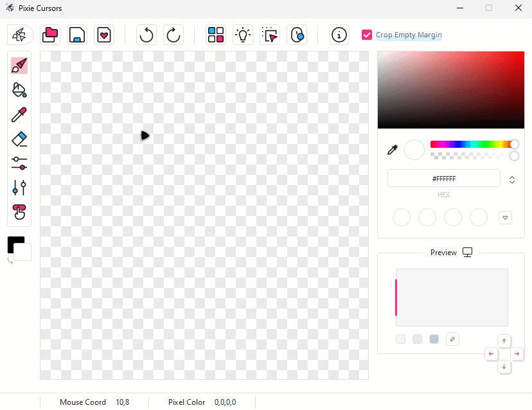Minimize the Pixie Cursors window
Image resolution: width=532 pixels, height=410 pixels.
(x=460, y=8)
